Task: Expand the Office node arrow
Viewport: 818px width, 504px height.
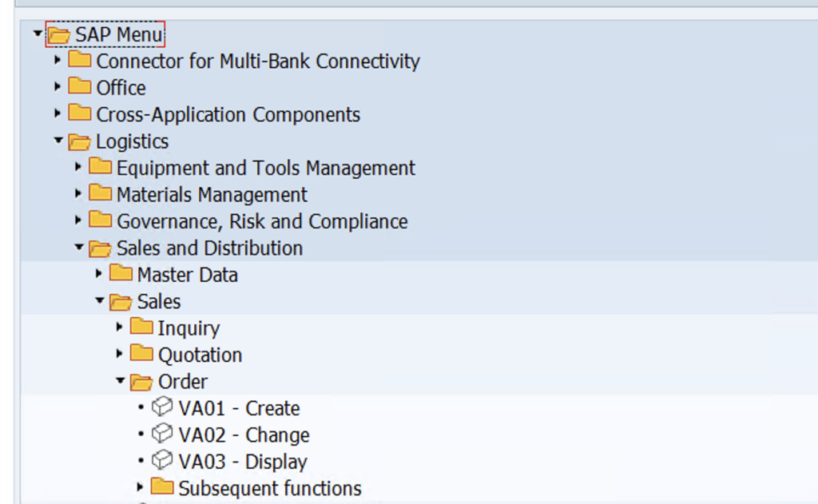Action: 58,86
